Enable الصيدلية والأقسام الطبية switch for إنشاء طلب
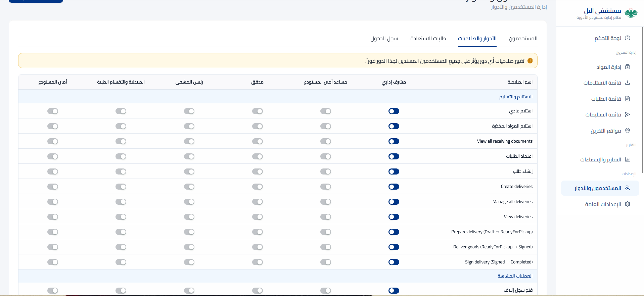 [121, 171]
